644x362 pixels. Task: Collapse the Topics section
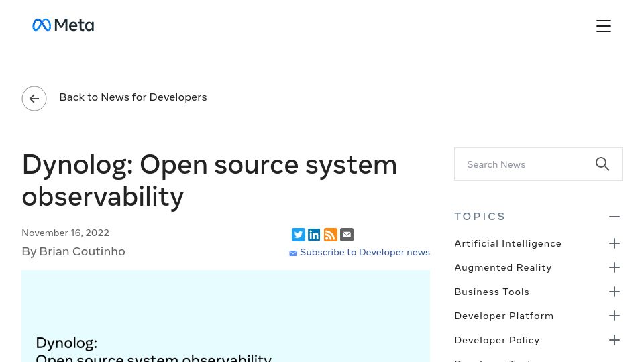614,217
